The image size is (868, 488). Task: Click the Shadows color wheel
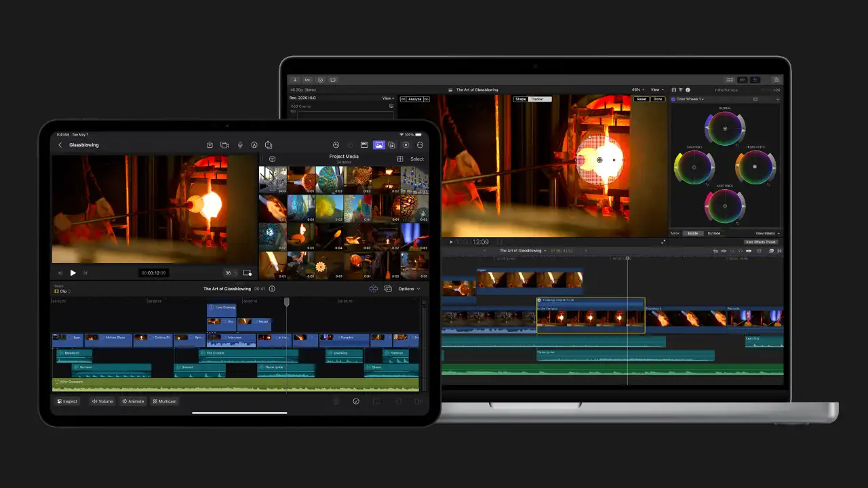click(x=694, y=167)
